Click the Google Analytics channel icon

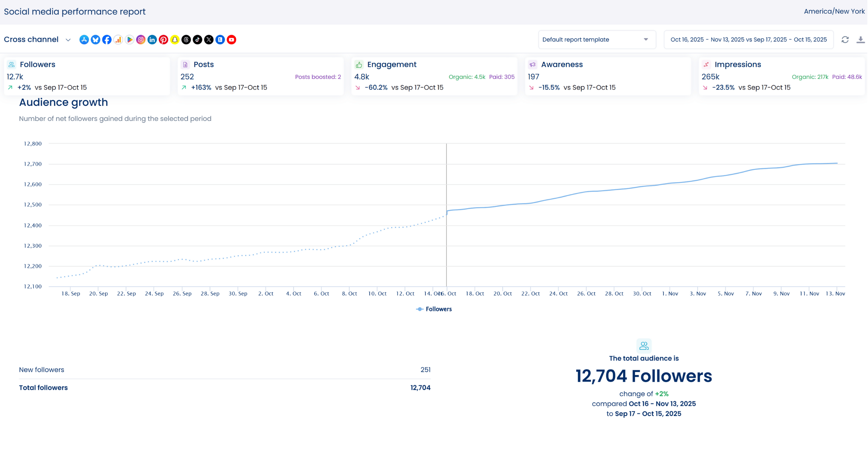pyautogui.click(x=118, y=40)
